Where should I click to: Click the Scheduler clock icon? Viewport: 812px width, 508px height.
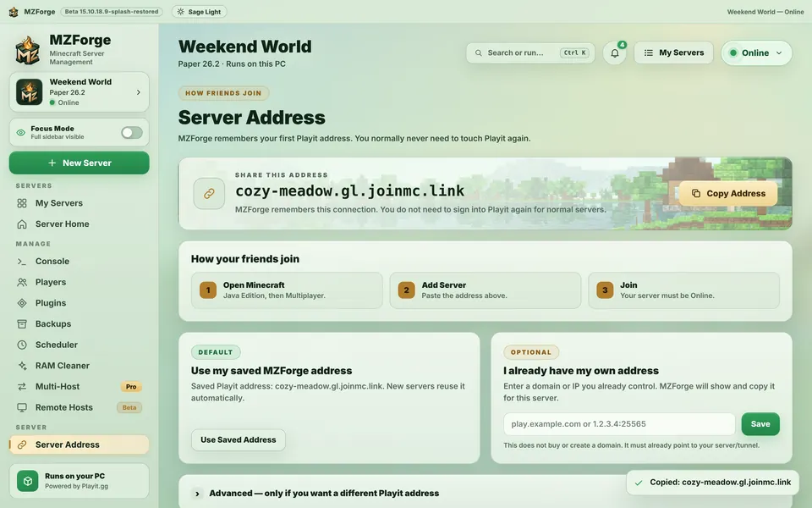tap(22, 345)
